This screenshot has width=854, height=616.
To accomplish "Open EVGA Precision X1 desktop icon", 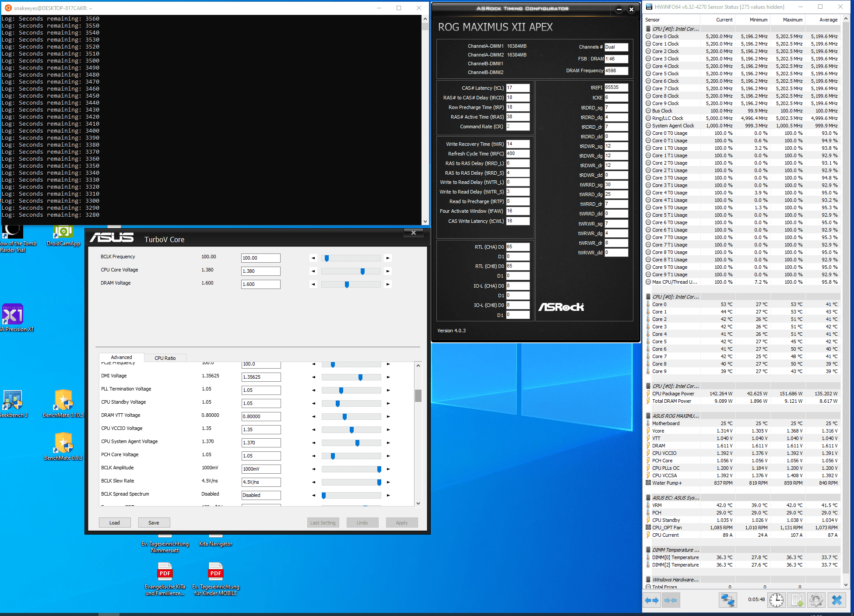I will click(x=13, y=317).
